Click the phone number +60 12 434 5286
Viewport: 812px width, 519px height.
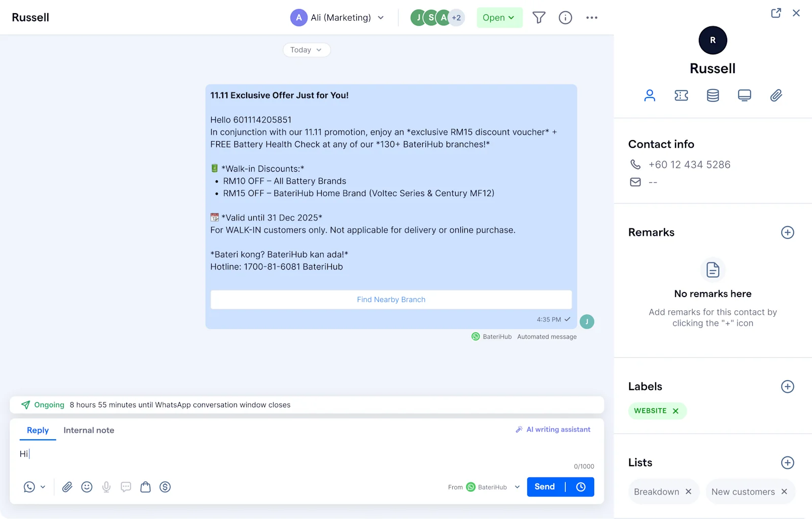[x=689, y=165]
